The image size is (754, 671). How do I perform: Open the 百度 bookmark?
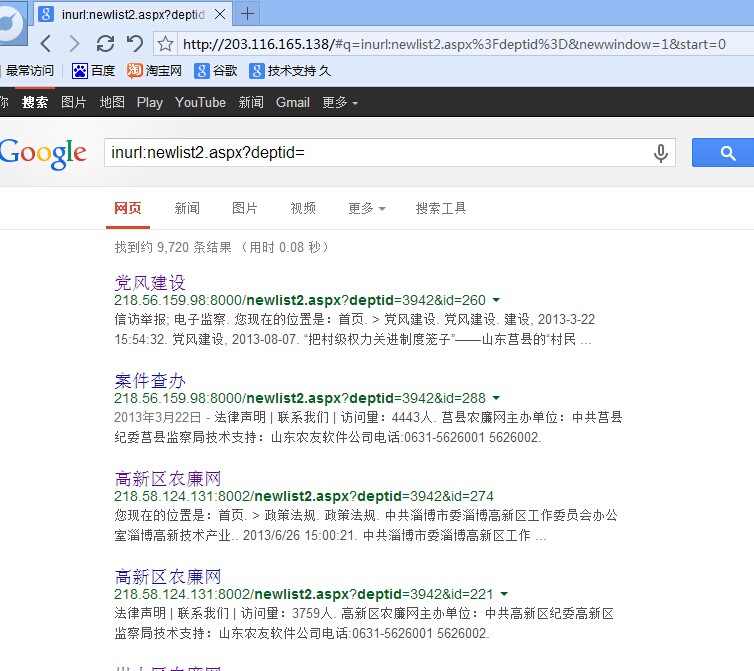tap(93, 71)
